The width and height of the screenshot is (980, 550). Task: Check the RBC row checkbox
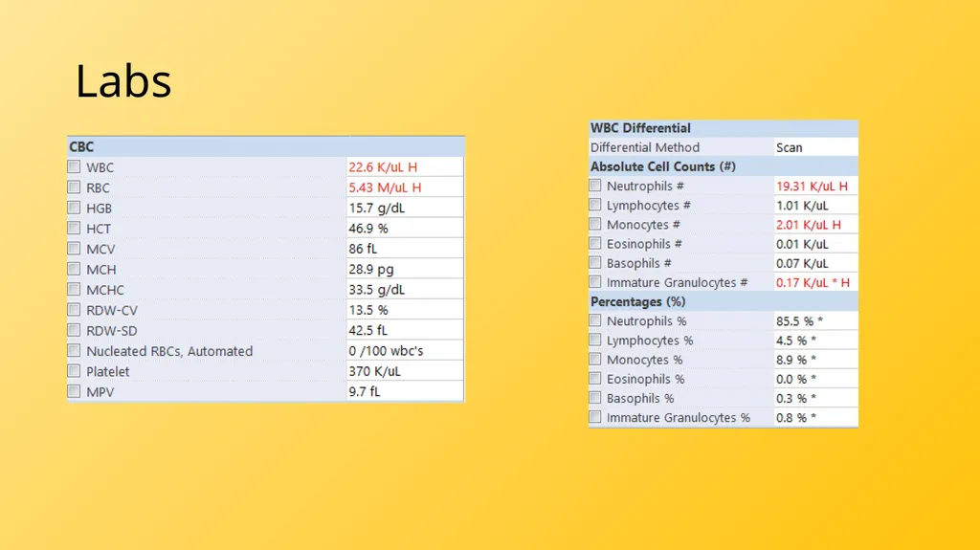pos(74,187)
